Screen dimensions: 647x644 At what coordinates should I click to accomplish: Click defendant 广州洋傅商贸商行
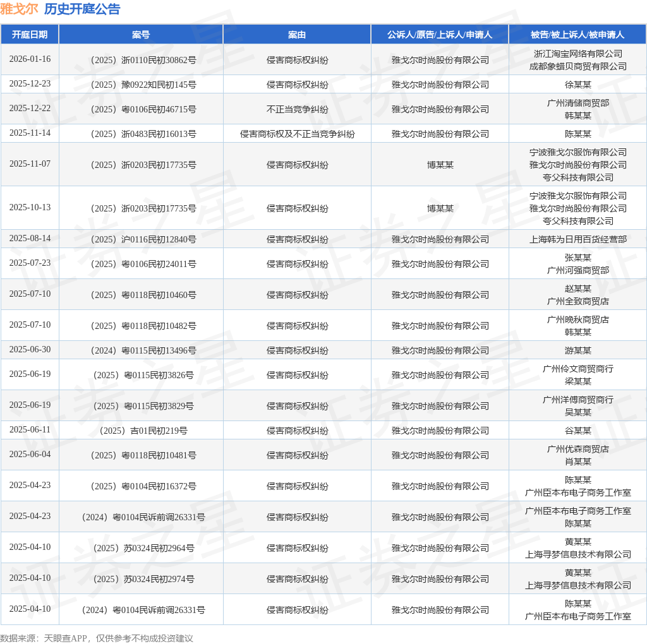pos(577,400)
